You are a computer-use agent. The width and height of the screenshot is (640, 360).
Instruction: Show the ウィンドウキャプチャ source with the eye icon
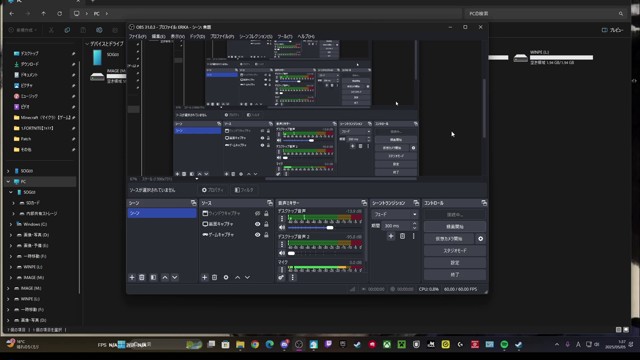[258, 213]
